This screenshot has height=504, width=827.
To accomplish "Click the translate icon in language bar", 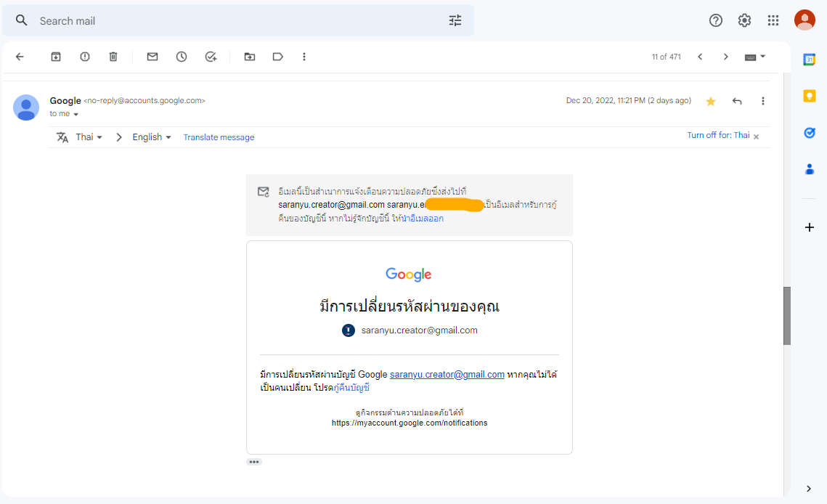I will [x=62, y=137].
